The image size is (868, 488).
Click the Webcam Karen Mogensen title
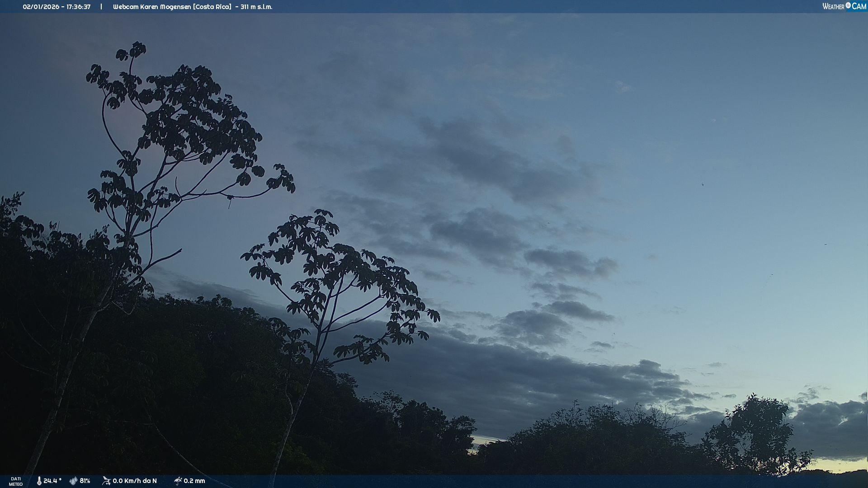[x=151, y=7]
